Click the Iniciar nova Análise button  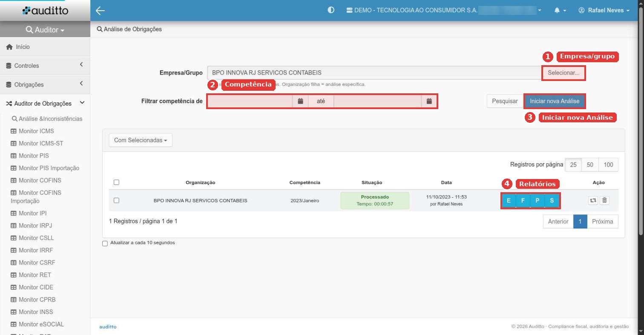(x=555, y=101)
